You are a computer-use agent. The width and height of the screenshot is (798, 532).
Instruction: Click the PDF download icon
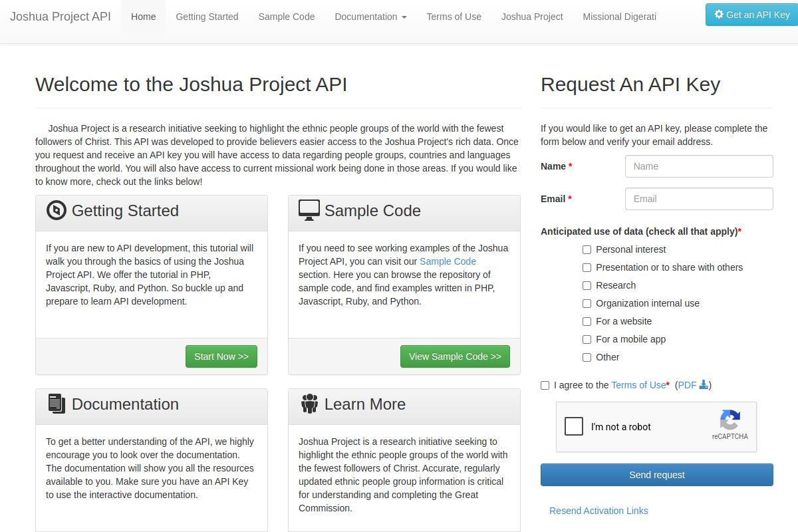coord(704,384)
